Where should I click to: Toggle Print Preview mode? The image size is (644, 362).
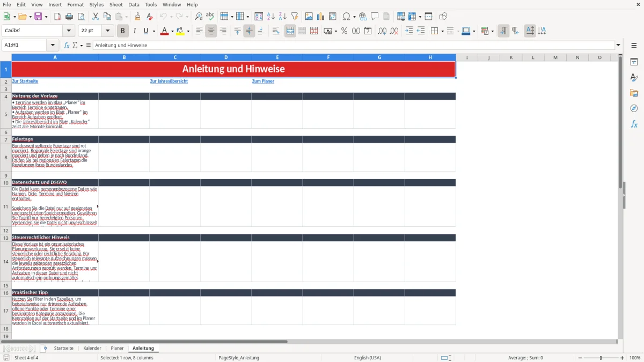81,17
